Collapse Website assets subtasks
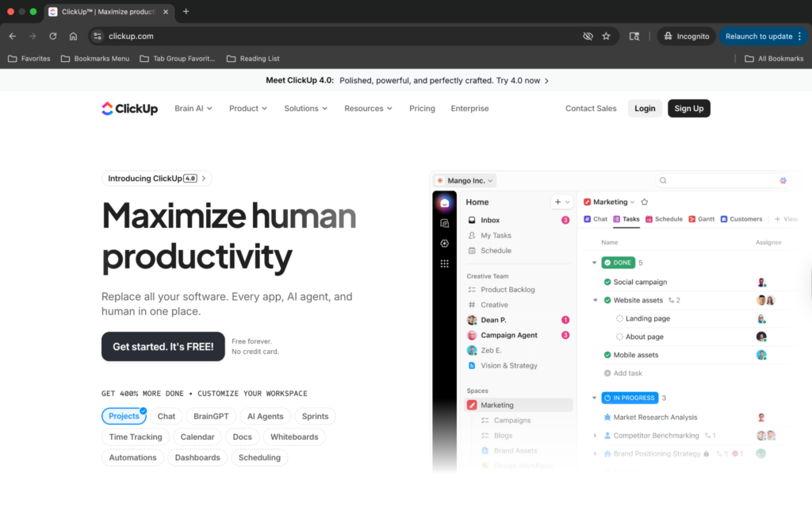The height and width of the screenshot is (508, 812). 595,300
